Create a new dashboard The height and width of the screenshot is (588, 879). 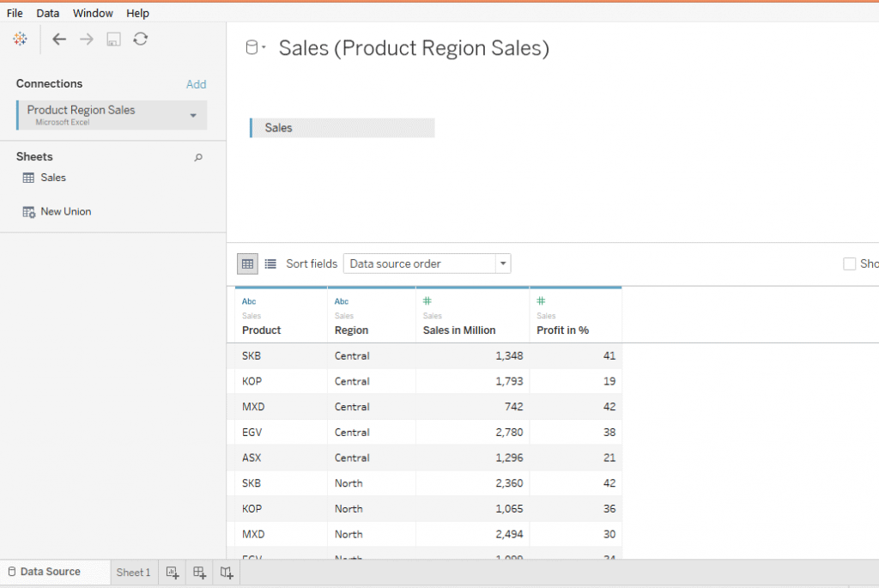(199, 572)
